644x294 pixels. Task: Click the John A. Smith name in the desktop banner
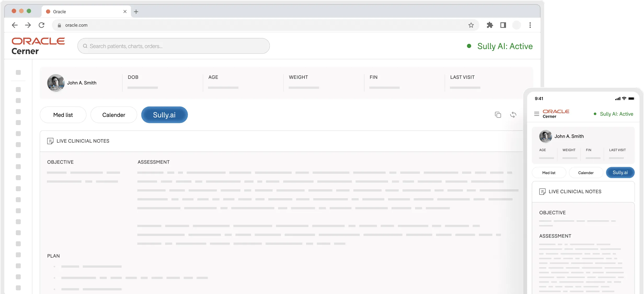point(82,83)
